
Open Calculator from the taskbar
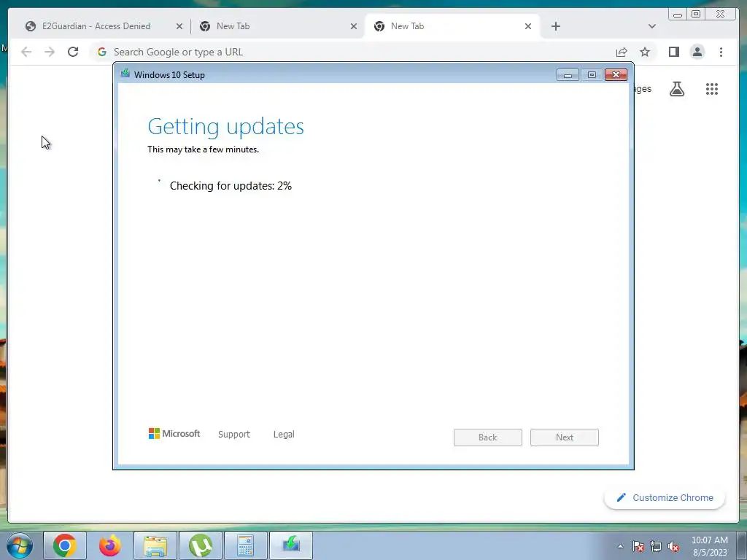[246, 545]
